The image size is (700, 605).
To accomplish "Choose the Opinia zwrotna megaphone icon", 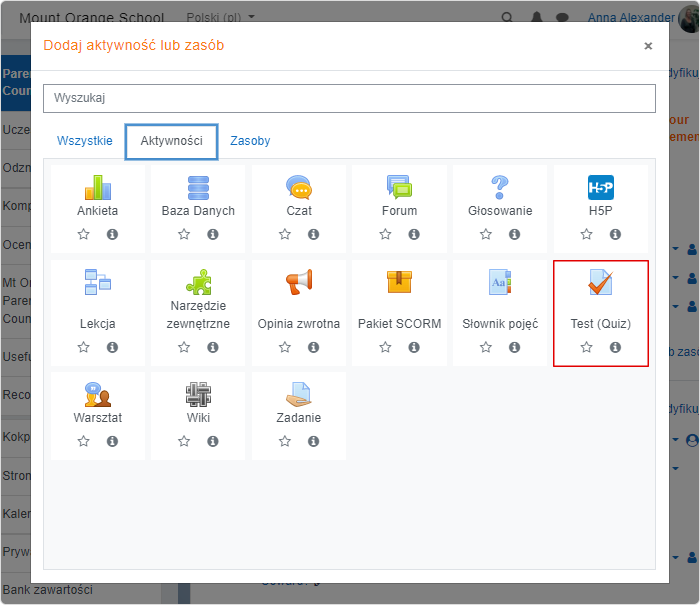I will [299, 282].
